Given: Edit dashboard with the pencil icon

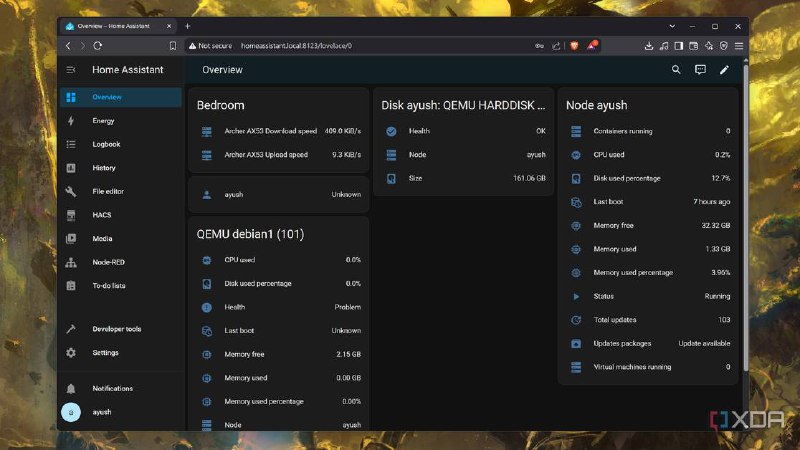Looking at the screenshot, I should tap(724, 70).
